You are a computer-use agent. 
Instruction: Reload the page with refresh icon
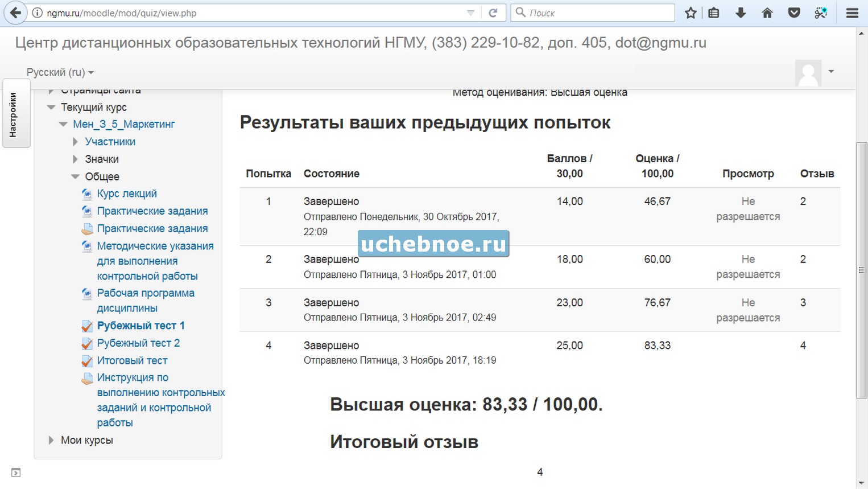(x=493, y=13)
